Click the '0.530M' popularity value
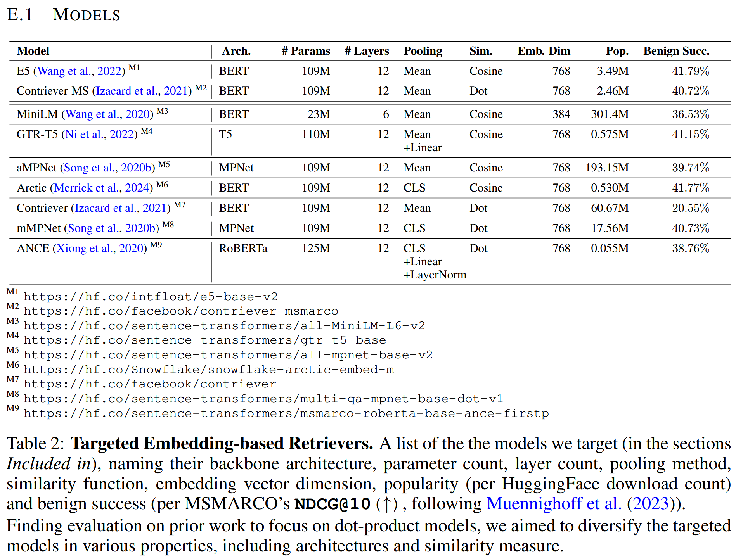Image resolution: width=736 pixels, height=560 pixels. (610, 188)
